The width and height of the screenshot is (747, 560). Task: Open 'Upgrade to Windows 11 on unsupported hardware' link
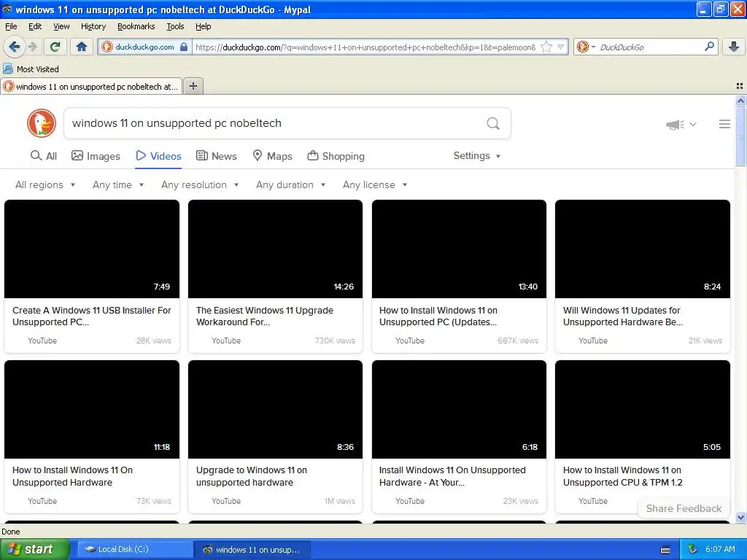pyautogui.click(x=251, y=476)
